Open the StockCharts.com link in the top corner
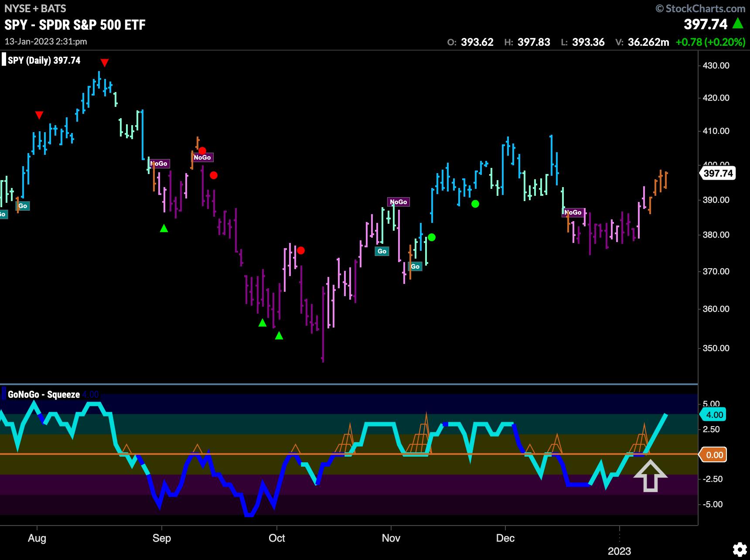 coord(701,8)
